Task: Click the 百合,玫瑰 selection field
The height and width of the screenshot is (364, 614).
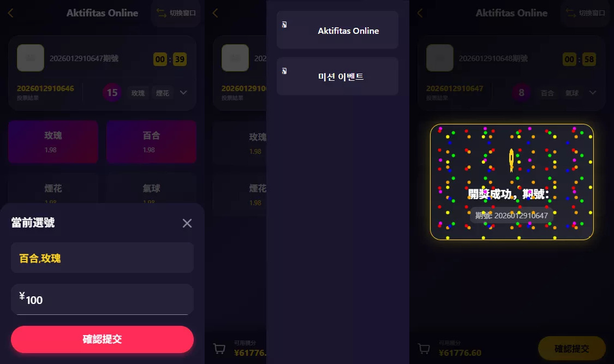Action: [x=102, y=258]
